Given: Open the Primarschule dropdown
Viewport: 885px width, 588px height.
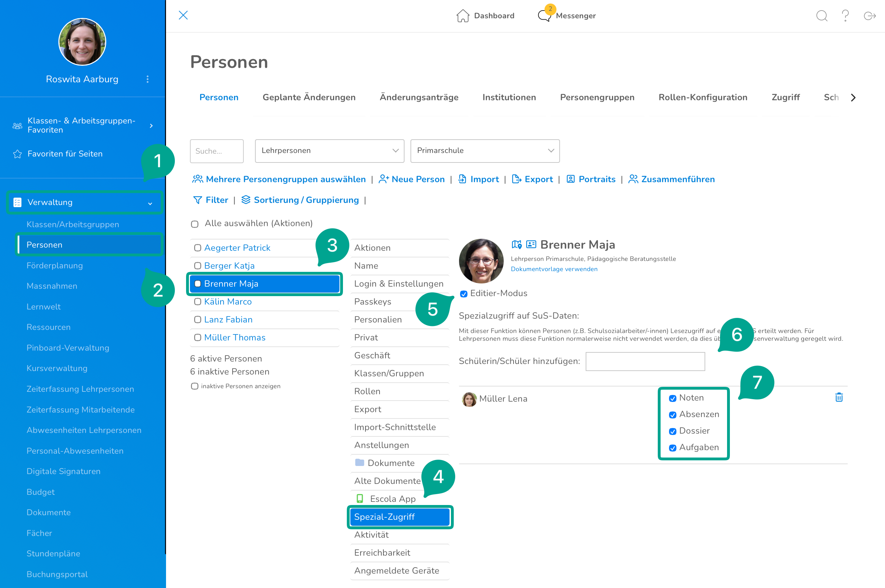Looking at the screenshot, I should pyautogui.click(x=485, y=151).
